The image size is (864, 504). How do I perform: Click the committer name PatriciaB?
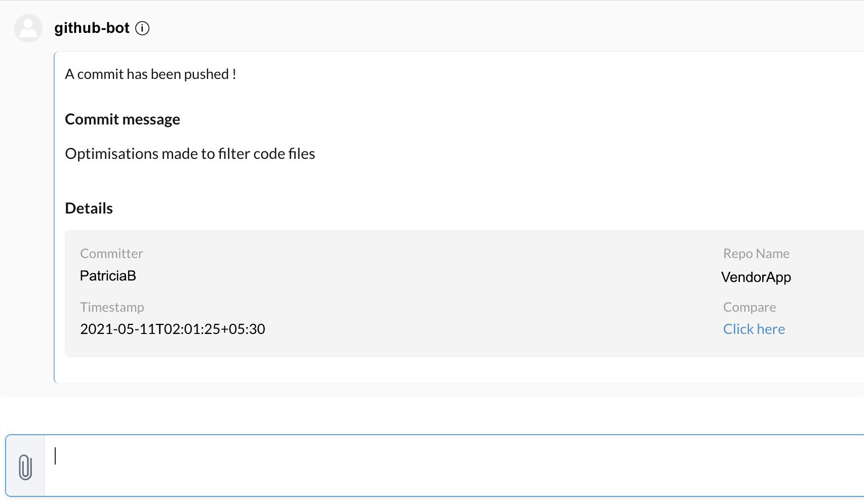107,275
